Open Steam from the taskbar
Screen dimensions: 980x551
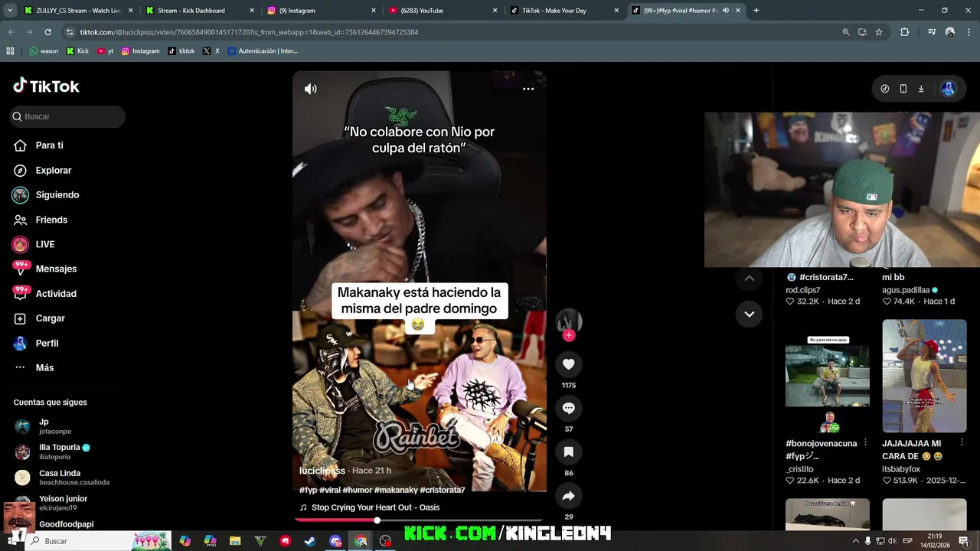coord(310,541)
